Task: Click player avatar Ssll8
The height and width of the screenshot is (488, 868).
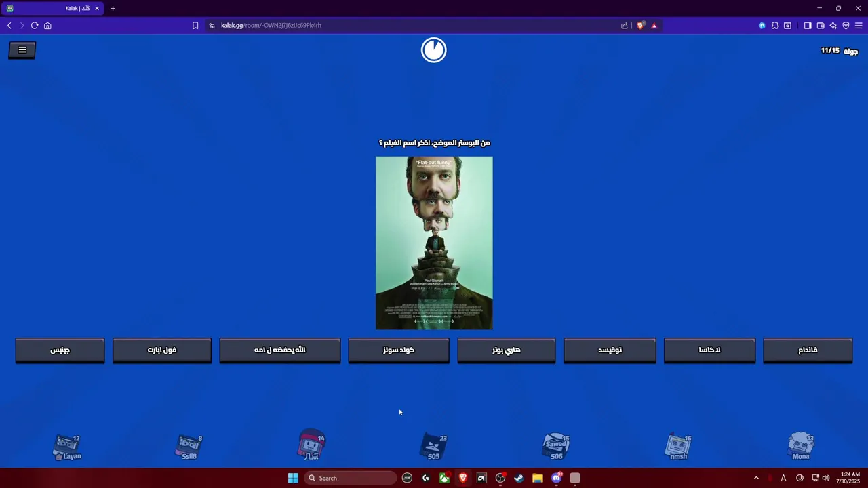Action: [x=189, y=447]
